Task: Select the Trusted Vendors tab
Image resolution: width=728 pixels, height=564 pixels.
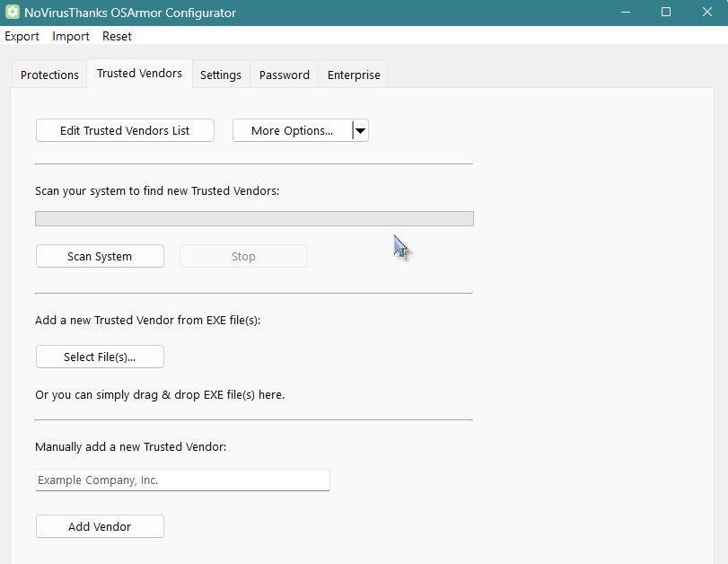Action: coord(139,74)
